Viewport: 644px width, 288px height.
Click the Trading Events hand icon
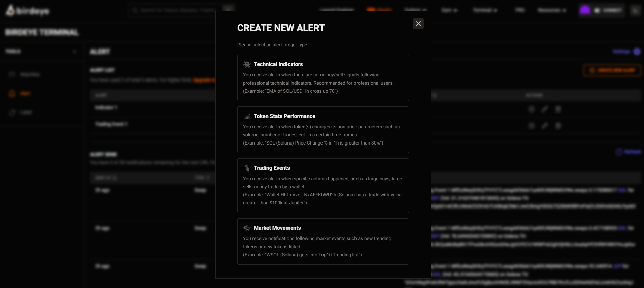coord(247,168)
